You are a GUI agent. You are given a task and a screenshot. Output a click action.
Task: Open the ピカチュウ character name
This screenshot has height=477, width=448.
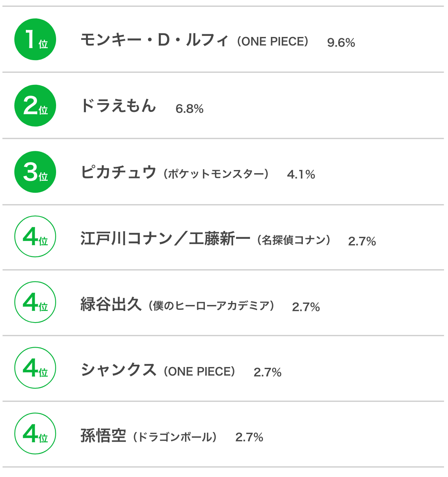point(118,172)
